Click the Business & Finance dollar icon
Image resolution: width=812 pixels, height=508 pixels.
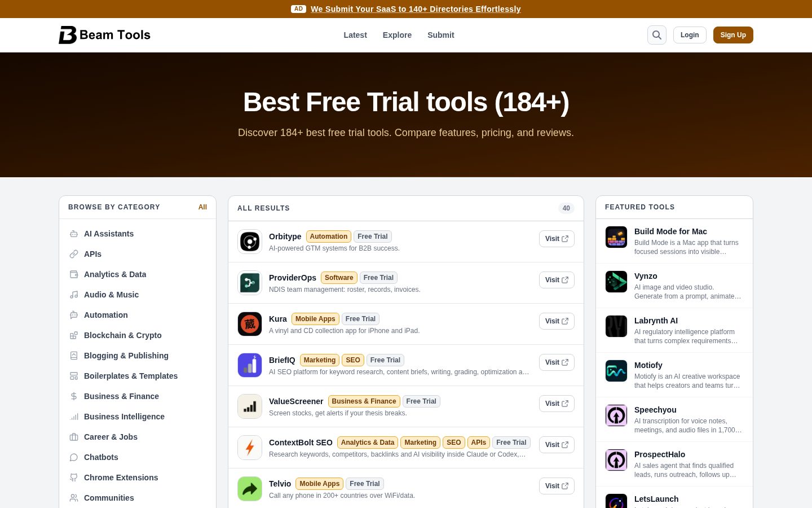(x=74, y=396)
